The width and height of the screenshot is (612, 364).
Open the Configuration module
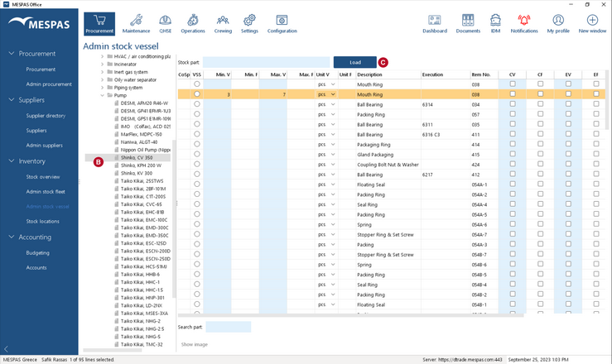[x=282, y=24]
